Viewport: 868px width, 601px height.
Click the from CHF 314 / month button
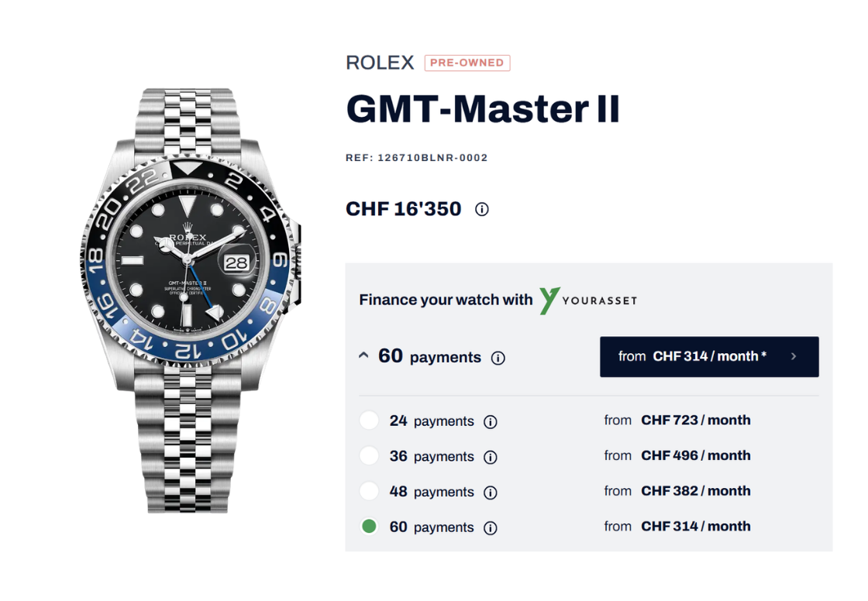point(709,356)
